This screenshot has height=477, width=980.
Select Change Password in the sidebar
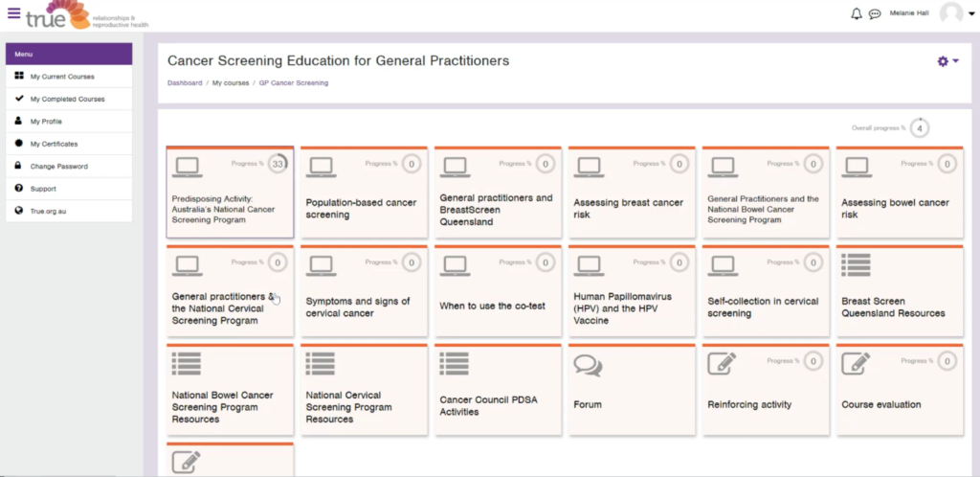pyautogui.click(x=58, y=166)
